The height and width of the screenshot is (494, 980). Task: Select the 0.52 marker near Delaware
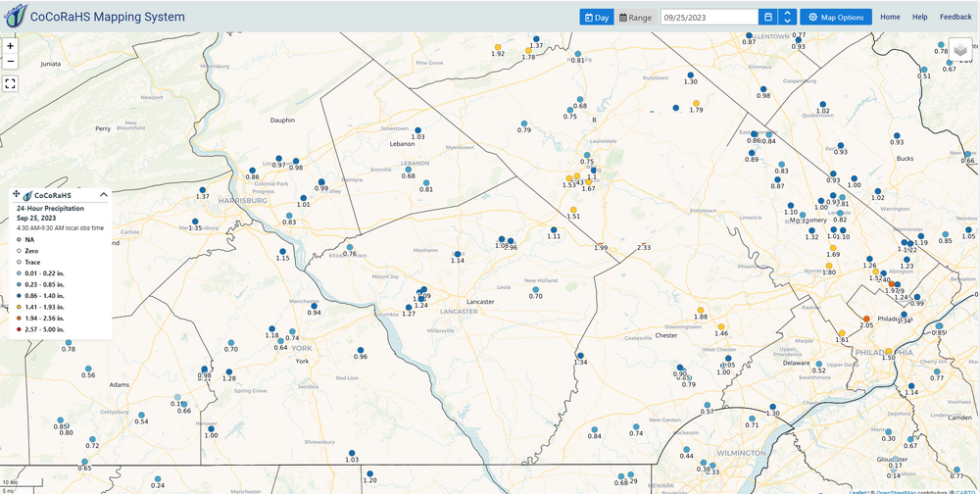tap(818, 364)
